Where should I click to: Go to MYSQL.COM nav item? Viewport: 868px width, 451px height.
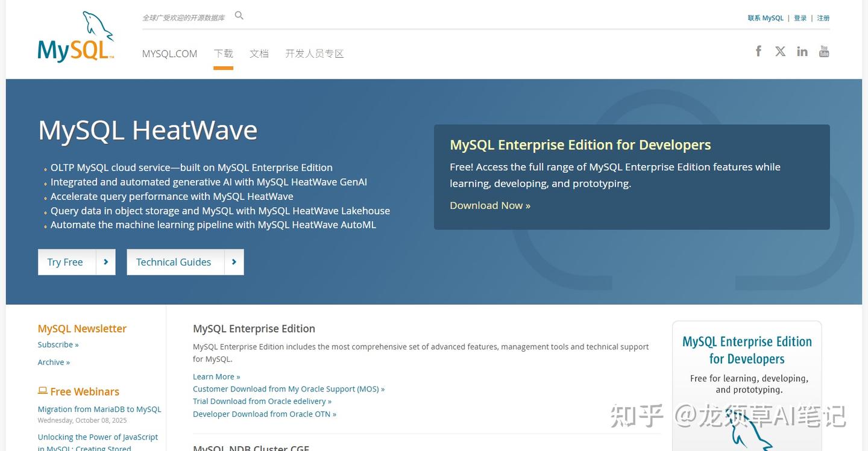[169, 54]
